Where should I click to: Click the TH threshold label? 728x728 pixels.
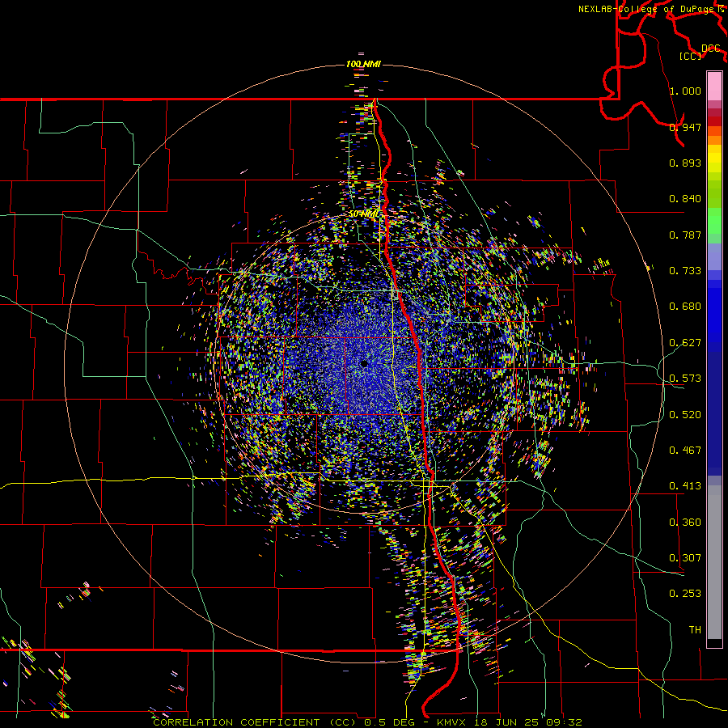pos(695,630)
